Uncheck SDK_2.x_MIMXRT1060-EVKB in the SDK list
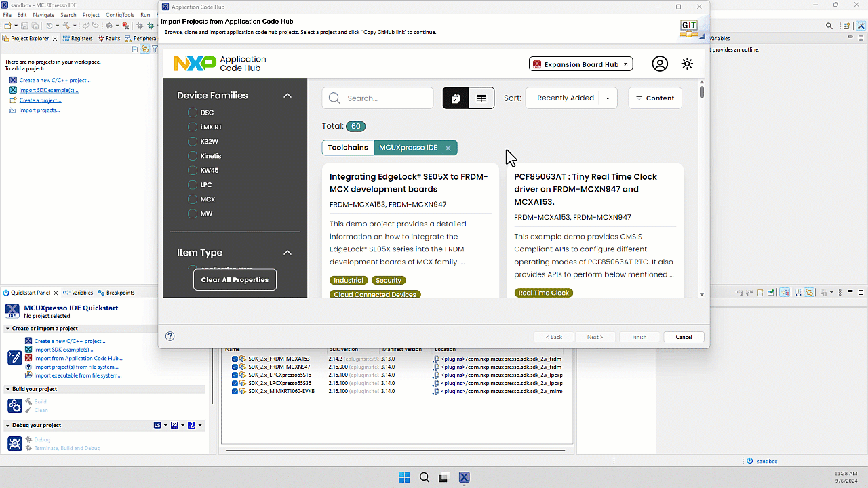The height and width of the screenshot is (488, 868). click(x=235, y=391)
